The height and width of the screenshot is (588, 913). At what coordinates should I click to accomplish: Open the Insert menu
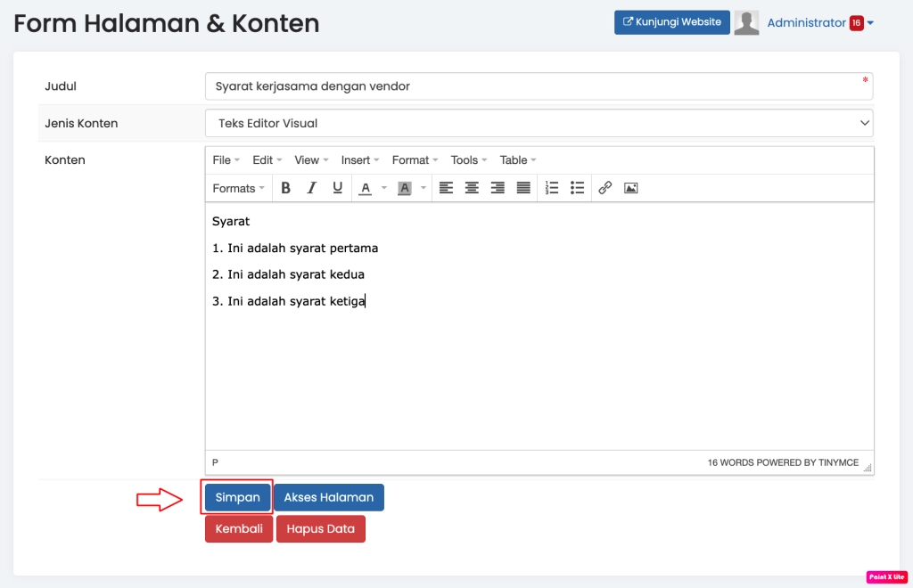tap(360, 160)
